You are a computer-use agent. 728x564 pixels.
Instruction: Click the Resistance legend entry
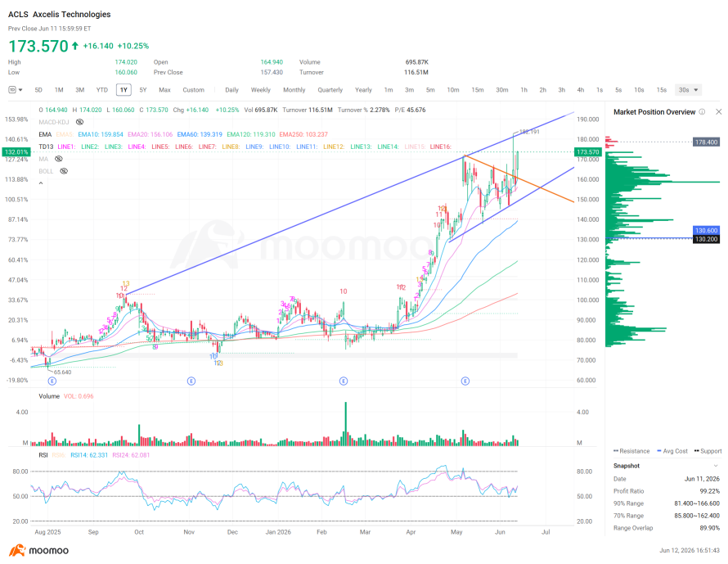[631, 451]
